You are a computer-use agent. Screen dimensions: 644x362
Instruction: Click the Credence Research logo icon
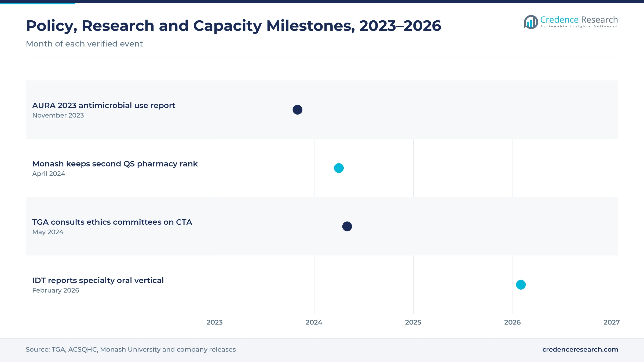coord(531,22)
